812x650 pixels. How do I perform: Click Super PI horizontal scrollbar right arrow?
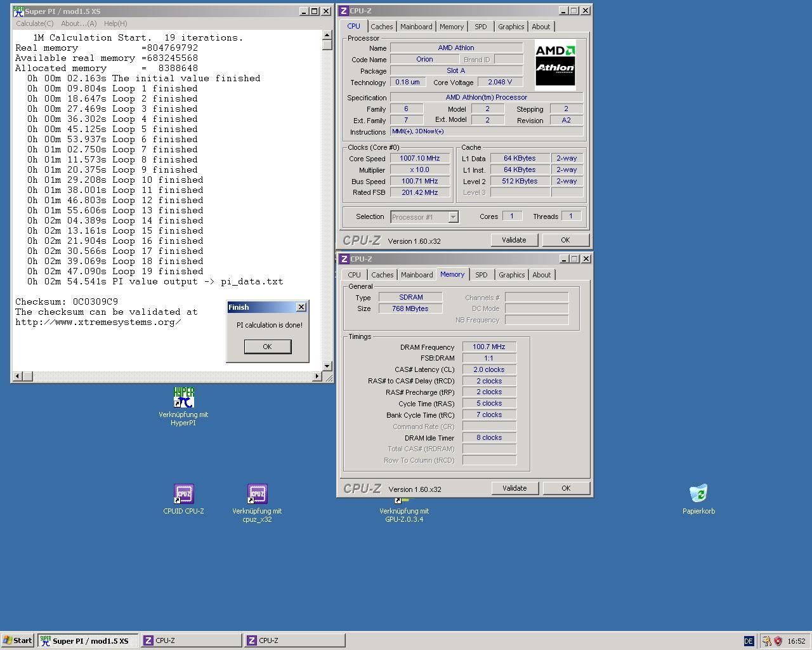pos(317,376)
